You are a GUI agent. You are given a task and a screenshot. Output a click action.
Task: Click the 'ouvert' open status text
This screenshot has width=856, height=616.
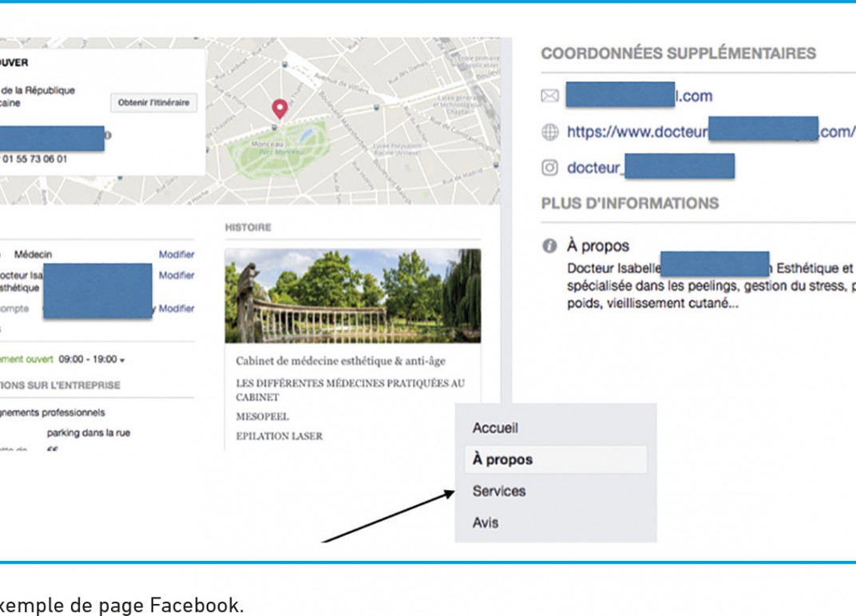pyautogui.click(x=39, y=359)
